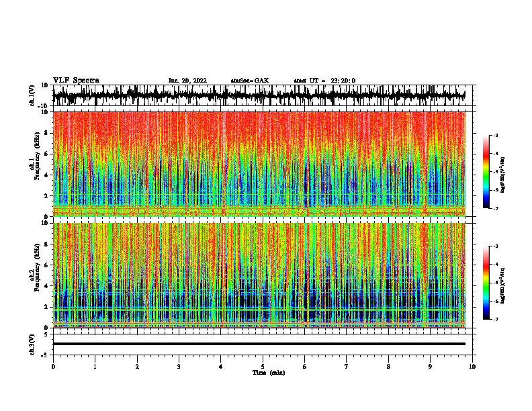Click the time axis tick label 3
The width and height of the screenshot is (532, 411).
[x=179, y=366]
